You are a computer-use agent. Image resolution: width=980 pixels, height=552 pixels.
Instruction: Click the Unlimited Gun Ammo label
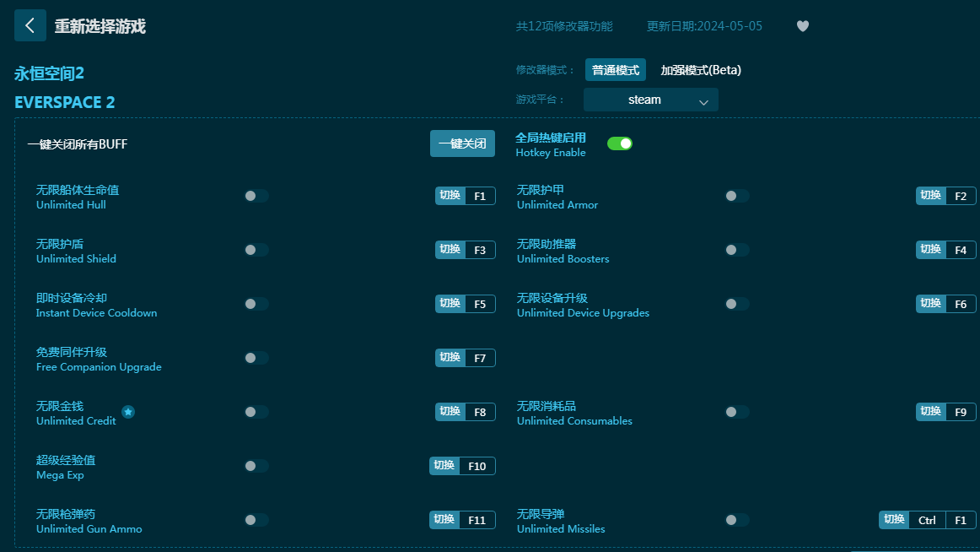(89, 529)
